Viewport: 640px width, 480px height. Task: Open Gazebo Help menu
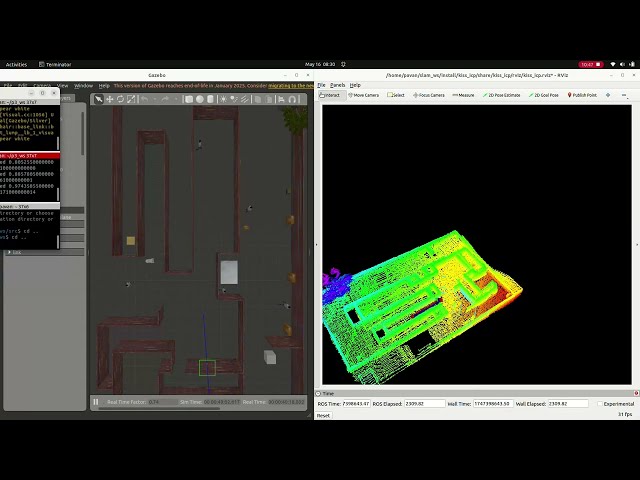point(104,86)
